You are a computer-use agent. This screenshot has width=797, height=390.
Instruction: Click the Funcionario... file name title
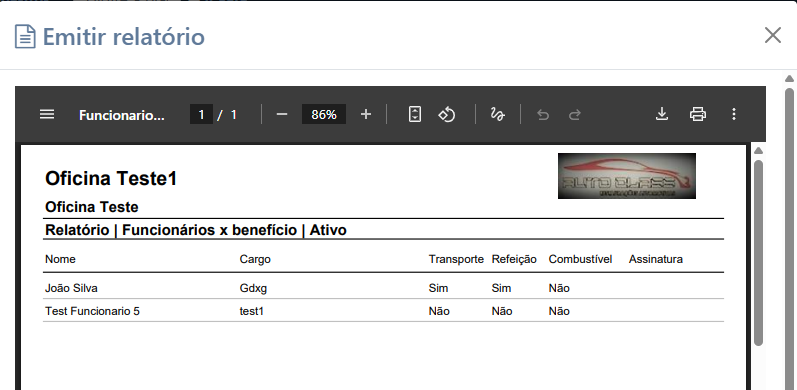pos(121,115)
